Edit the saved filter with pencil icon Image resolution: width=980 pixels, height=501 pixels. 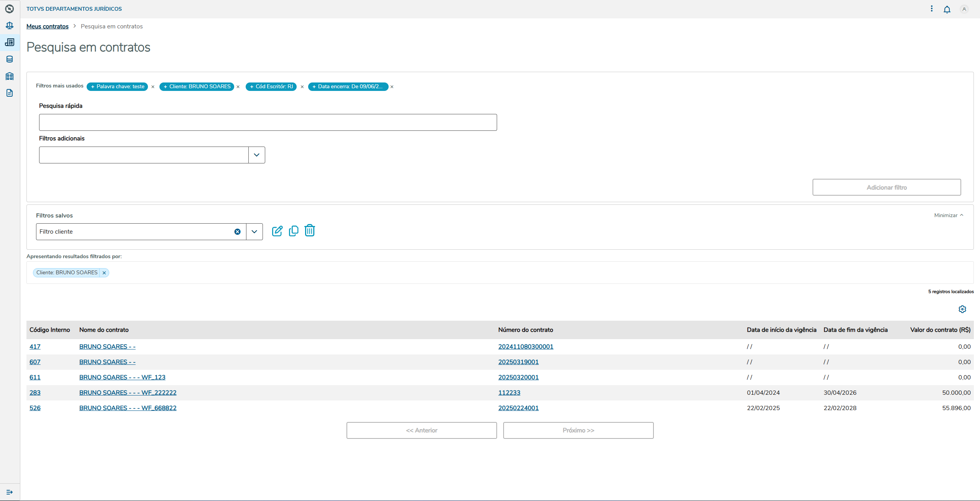[277, 231]
